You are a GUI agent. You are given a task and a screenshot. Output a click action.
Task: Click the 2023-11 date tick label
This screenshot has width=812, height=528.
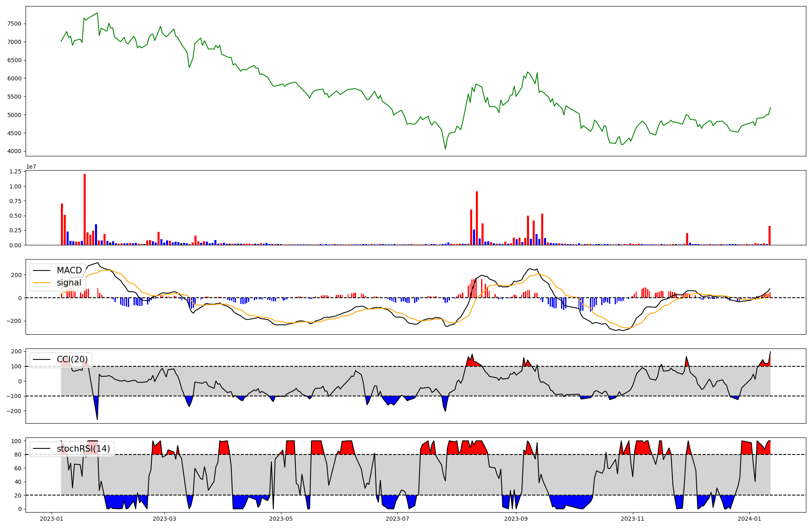click(633, 519)
